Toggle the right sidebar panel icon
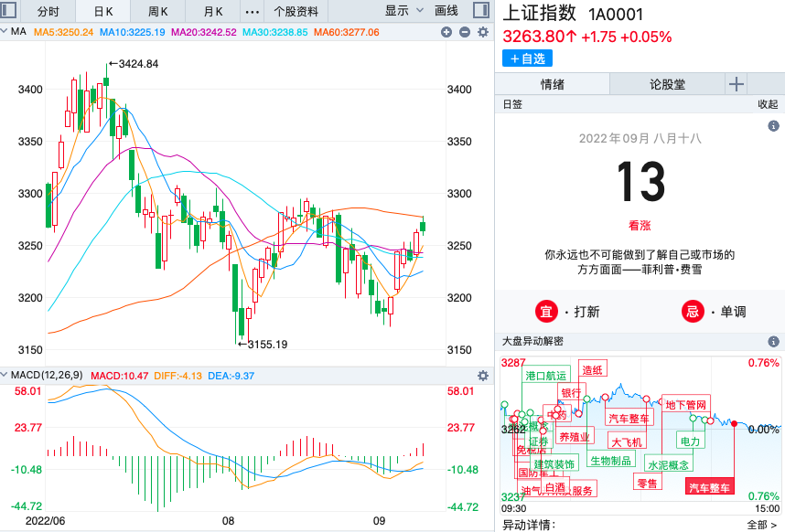785x532 pixels. click(480, 11)
